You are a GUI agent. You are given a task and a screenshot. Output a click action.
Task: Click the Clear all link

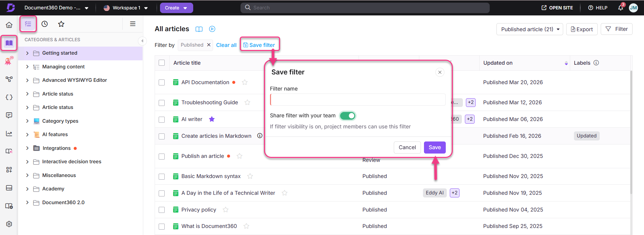[226, 45]
